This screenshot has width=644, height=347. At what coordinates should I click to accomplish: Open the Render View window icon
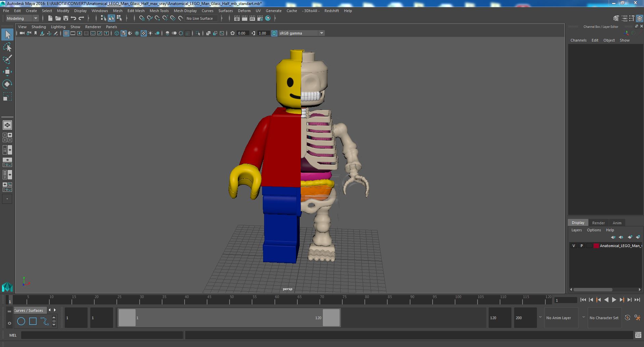pos(237,18)
